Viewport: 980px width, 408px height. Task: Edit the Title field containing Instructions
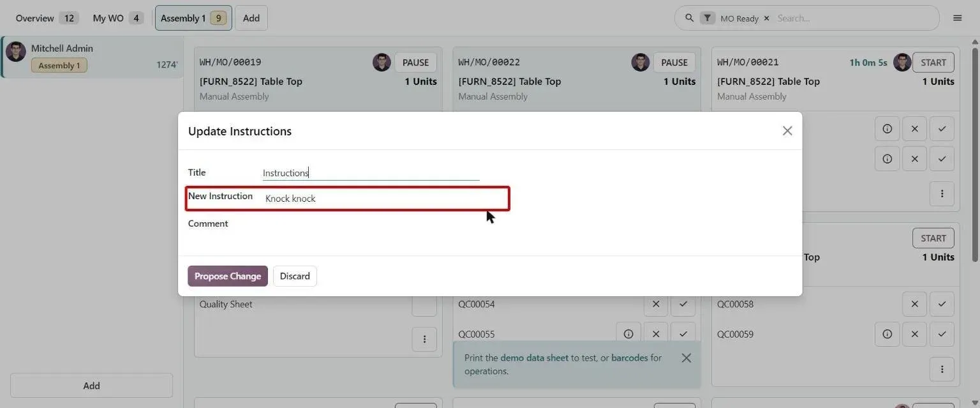[x=371, y=172]
